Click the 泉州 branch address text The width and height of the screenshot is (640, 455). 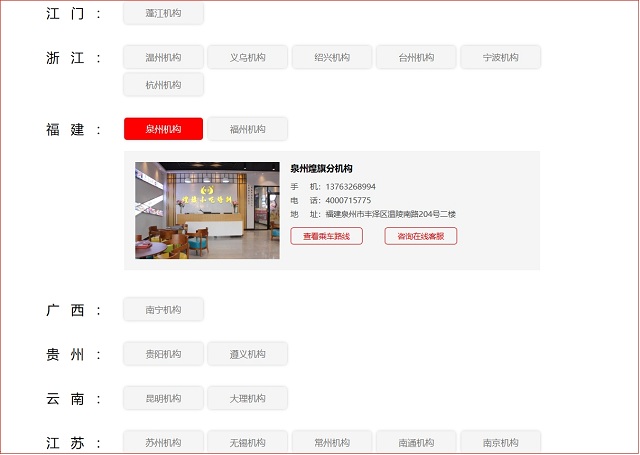[391, 214]
